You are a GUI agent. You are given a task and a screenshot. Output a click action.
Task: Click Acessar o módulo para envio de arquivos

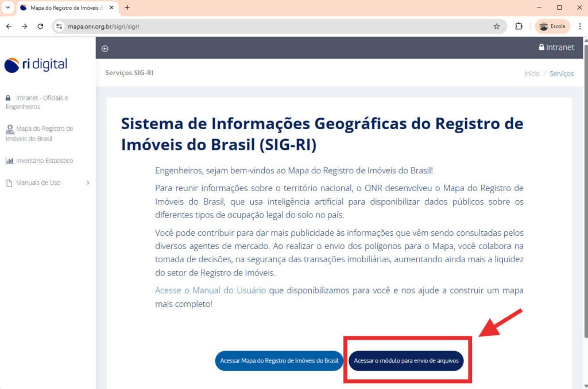click(x=407, y=361)
